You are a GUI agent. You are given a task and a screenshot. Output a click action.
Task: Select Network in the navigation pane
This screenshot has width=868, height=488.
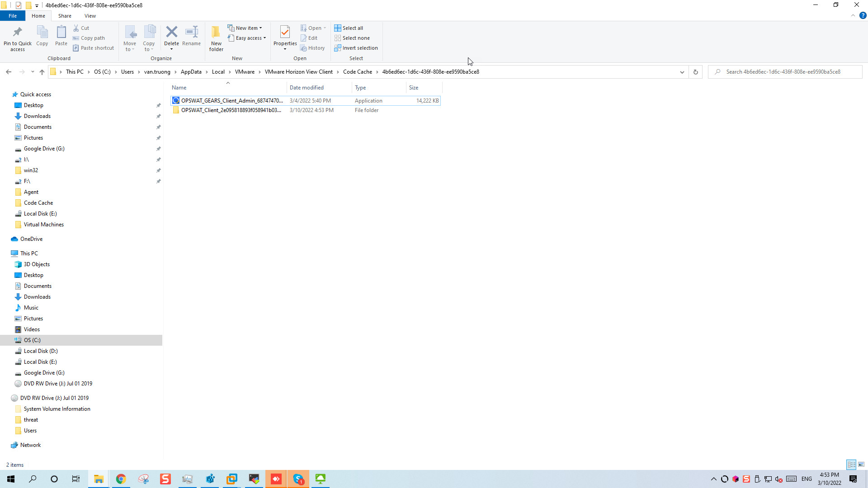(30, 445)
